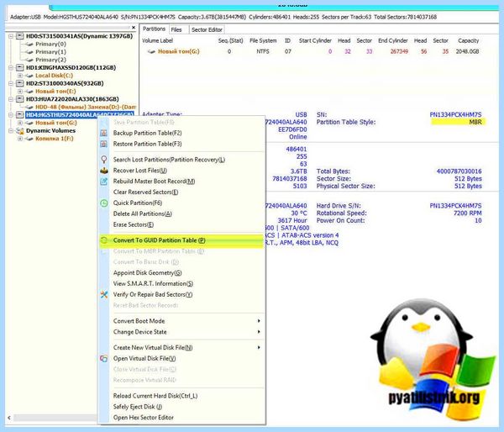The image size is (504, 432).
Task: Close the disk tree panel with X
Action: click(x=134, y=28)
